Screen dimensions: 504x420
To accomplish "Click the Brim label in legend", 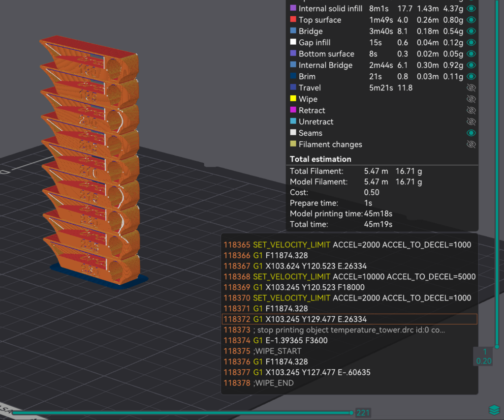I will [307, 76].
